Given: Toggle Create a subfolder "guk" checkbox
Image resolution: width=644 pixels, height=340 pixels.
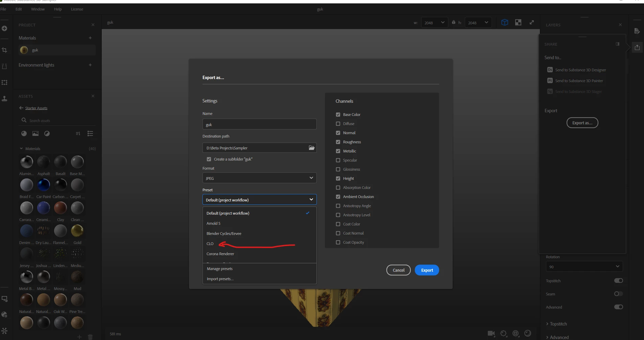Looking at the screenshot, I should point(209,159).
